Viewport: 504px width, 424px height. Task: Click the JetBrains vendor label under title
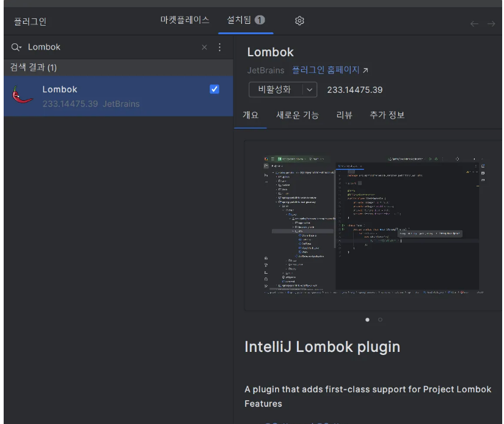coord(266,70)
